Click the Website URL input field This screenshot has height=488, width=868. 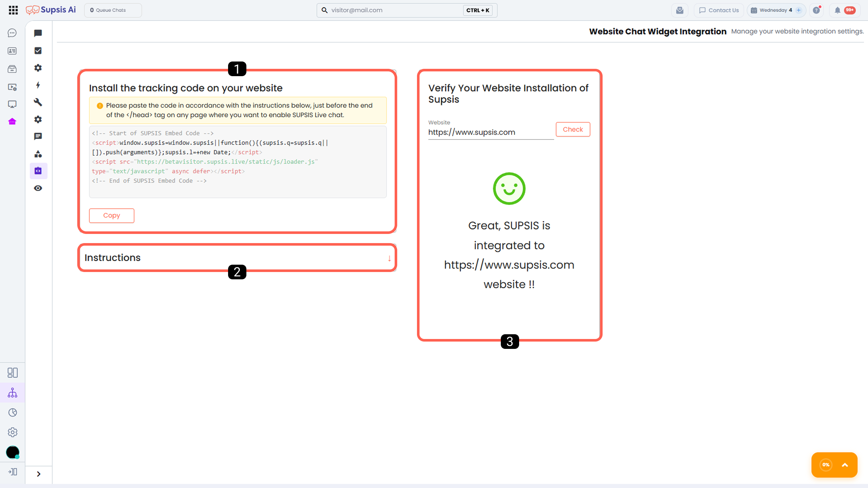pos(491,132)
